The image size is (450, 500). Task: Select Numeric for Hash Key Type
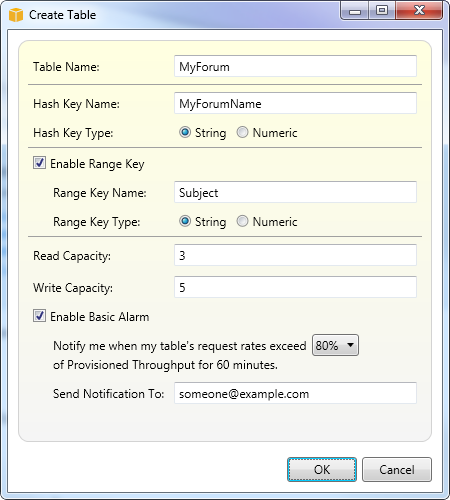tap(242, 132)
